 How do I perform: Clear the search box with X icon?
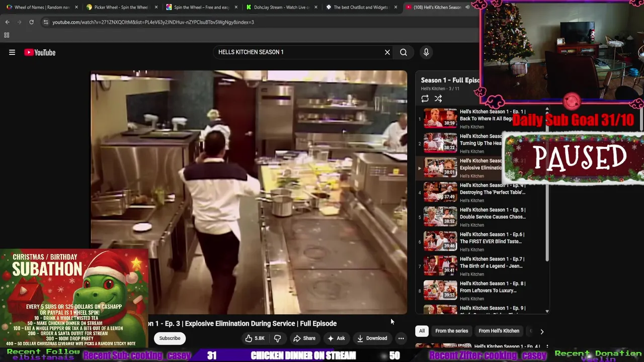point(387,52)
